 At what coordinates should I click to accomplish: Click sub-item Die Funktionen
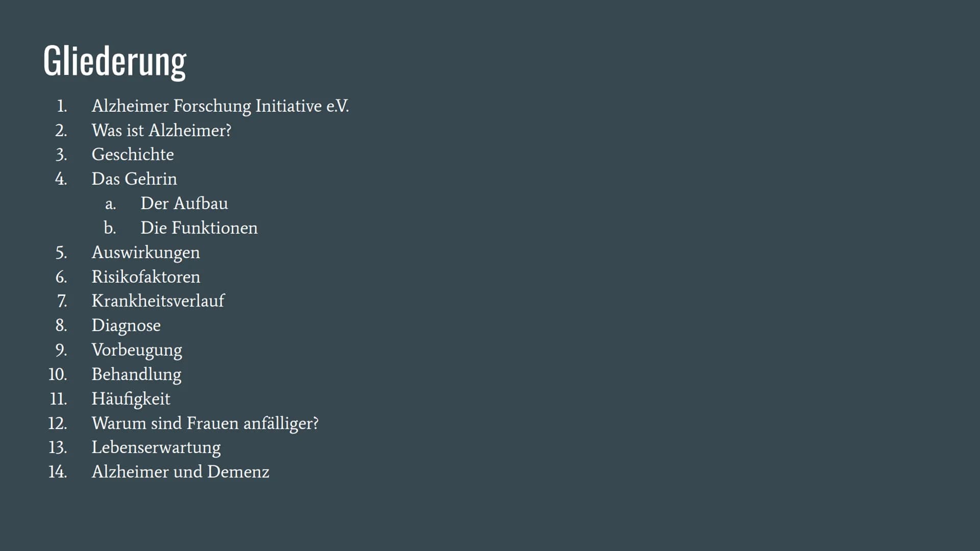(x=199, y=228)
